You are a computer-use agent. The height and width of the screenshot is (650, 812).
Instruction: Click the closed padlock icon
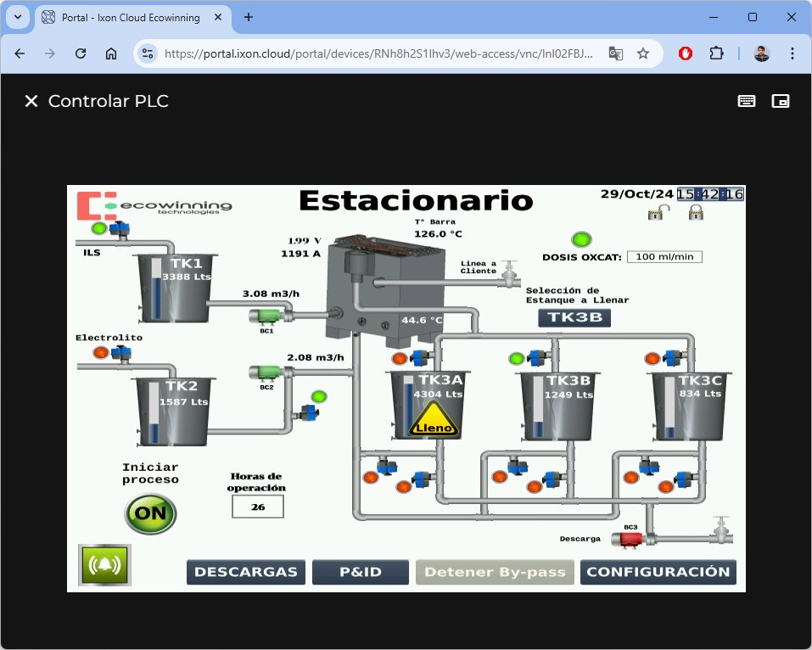[696, 213]
